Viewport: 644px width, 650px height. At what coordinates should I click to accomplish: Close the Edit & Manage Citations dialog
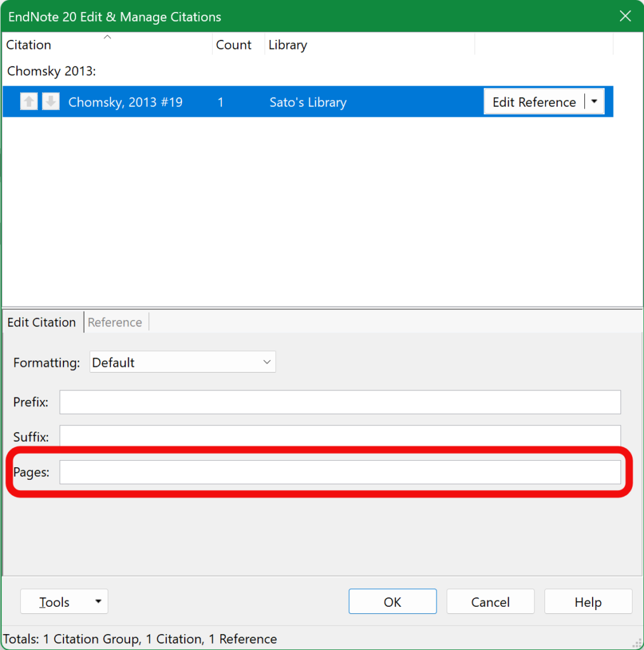tap(625, 17)
